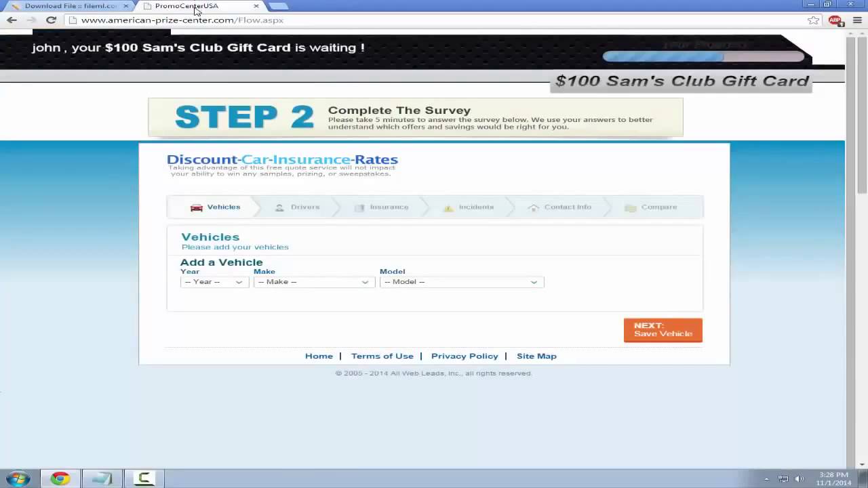Screen dimensions: 868x488
Task: Click the volume icon in system tray
Action: click(x=800, y=479)
